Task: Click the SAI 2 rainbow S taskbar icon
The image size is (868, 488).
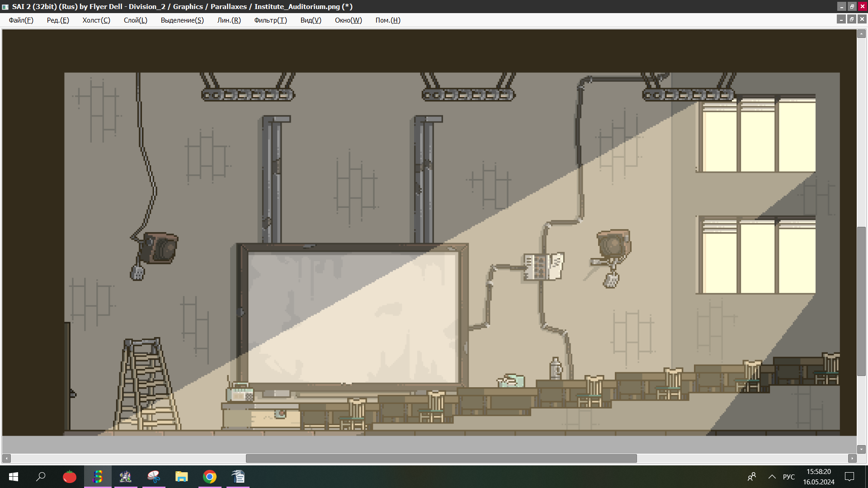Action: pos(98,477)
